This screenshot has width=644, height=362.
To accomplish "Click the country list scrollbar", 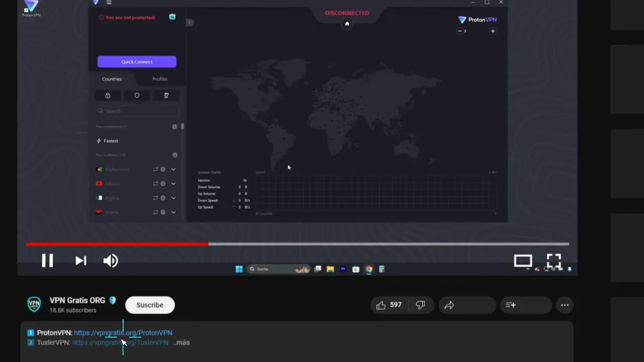I will coord(182,126).
